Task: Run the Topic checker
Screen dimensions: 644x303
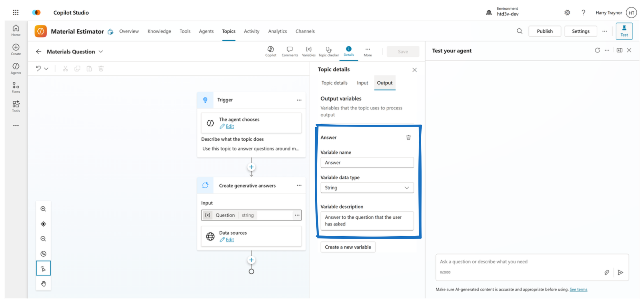Action: [x=329, y=51]
